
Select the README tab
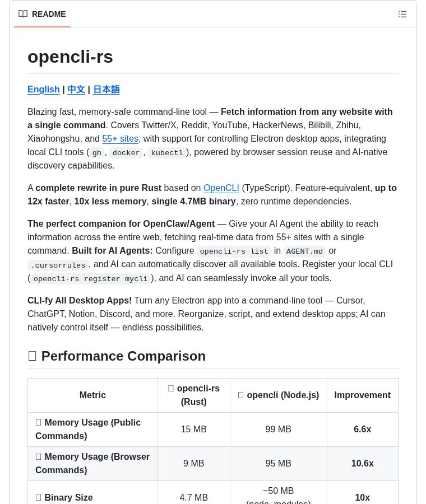[42, 14]
